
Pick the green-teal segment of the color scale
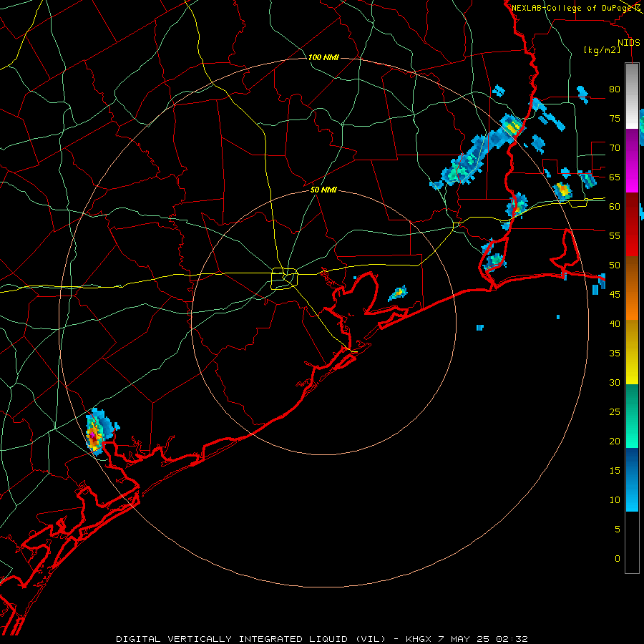[632, 416]
